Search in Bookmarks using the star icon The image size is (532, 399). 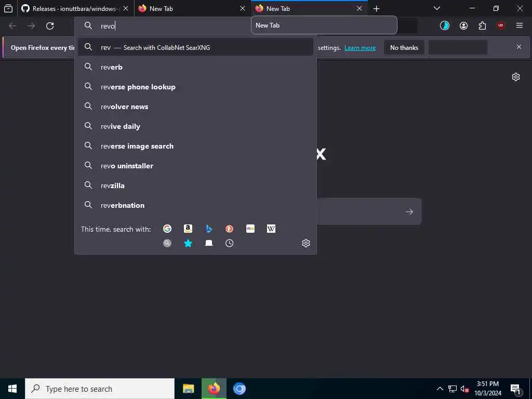[188, 243]
